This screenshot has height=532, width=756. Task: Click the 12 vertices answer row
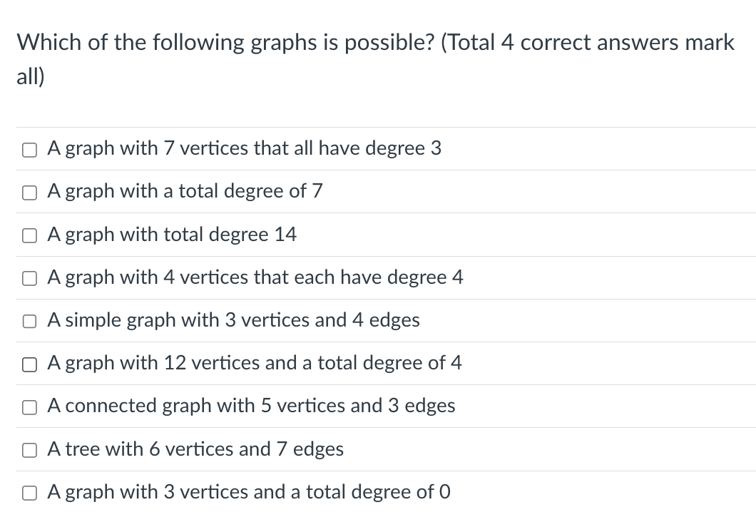(255, 363)
